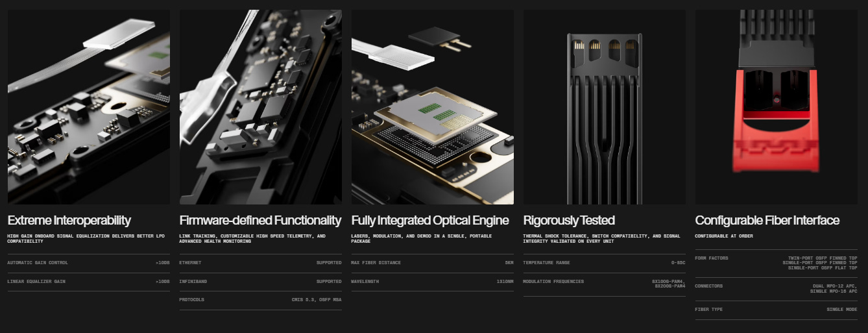The height and width of the screenshot is (333, 868).
Task: Click the "Thermal shock tolerance" description text
Action: (x=601, y=239)
